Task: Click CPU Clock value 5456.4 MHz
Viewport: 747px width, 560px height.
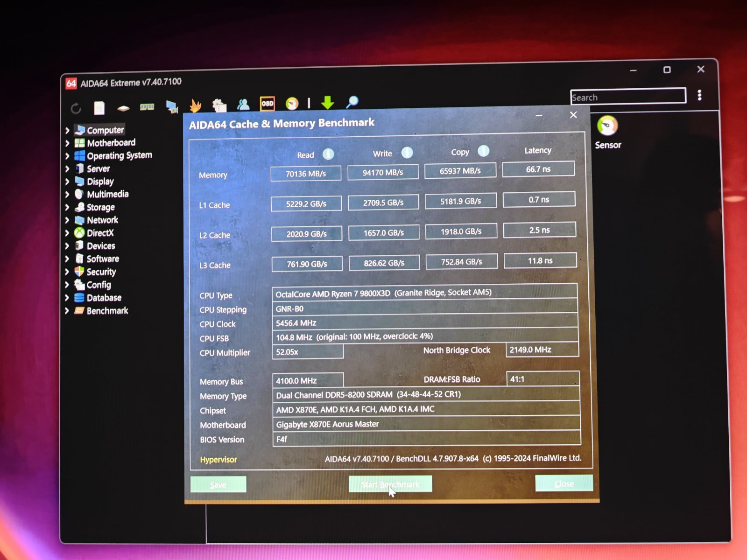Action: [x=425, y=322]
